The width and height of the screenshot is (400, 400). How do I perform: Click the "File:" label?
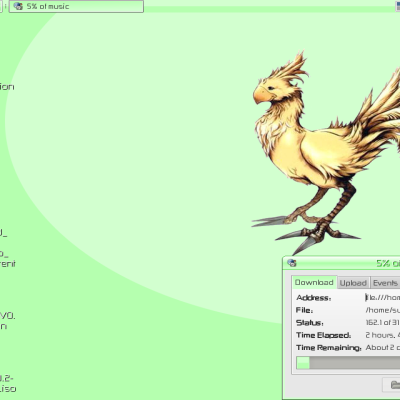point(304,310)
